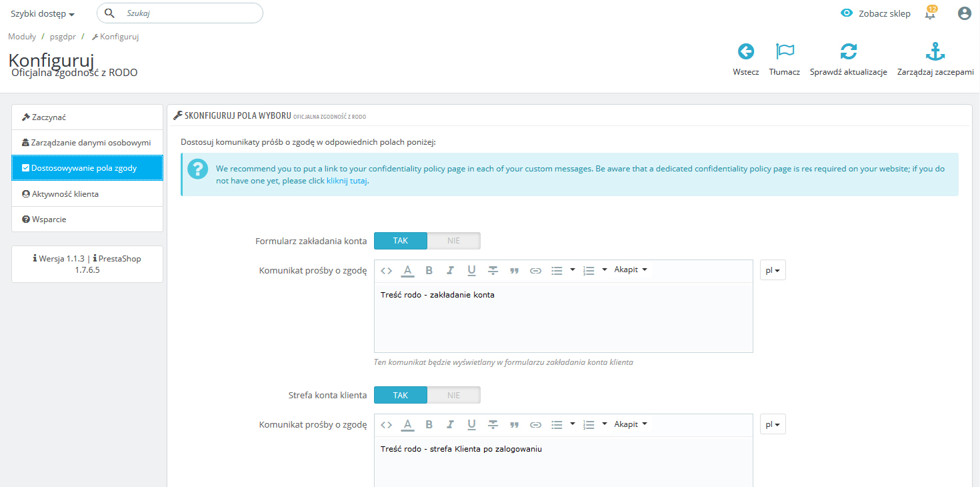The image size is (980, 487).
Task: Open the pl language dropdown for first message
Action: (773, 270)
